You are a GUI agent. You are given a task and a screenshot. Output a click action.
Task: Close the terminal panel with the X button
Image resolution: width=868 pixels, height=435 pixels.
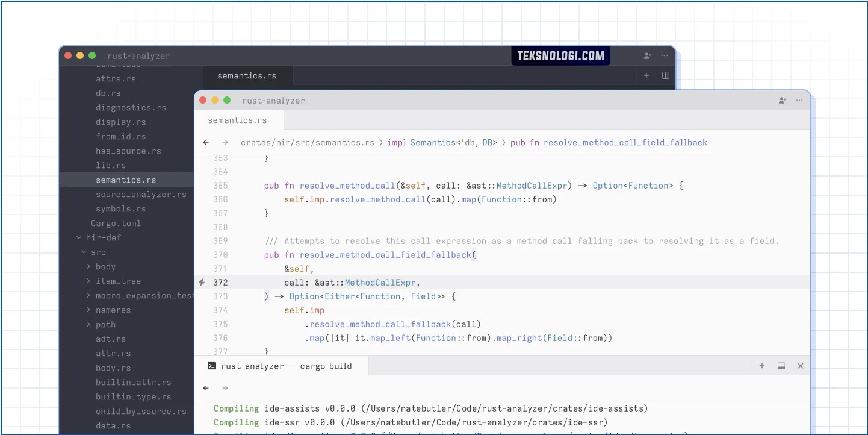coord(801,366)
